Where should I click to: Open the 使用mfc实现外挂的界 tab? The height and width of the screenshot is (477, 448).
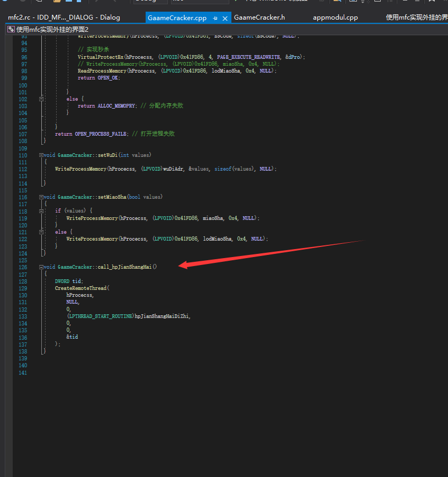(417, 17)
